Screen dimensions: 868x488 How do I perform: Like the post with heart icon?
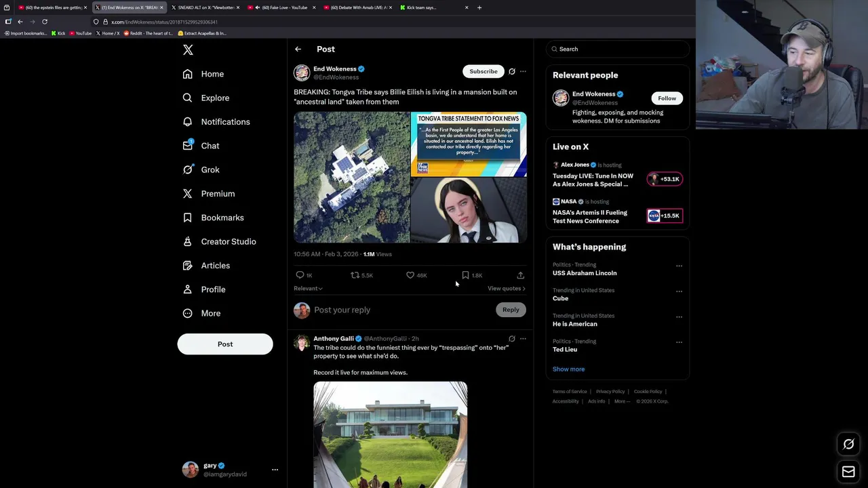point(416,275)
